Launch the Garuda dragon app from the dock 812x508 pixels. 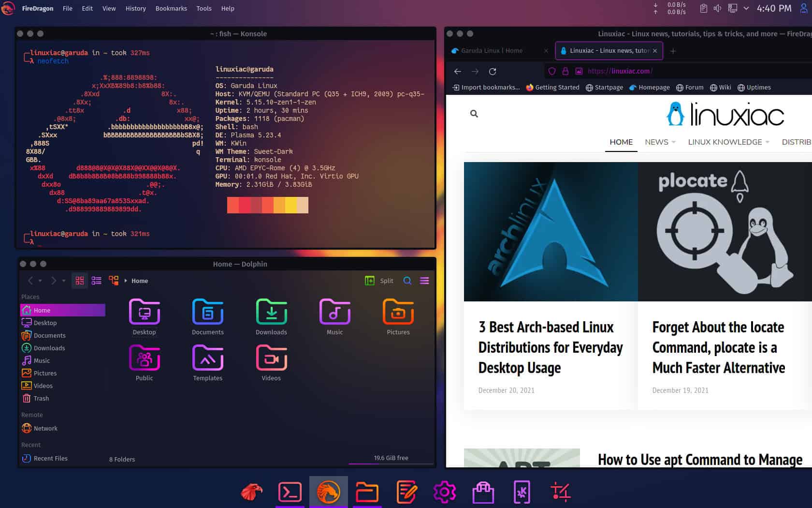coord(328,492)
